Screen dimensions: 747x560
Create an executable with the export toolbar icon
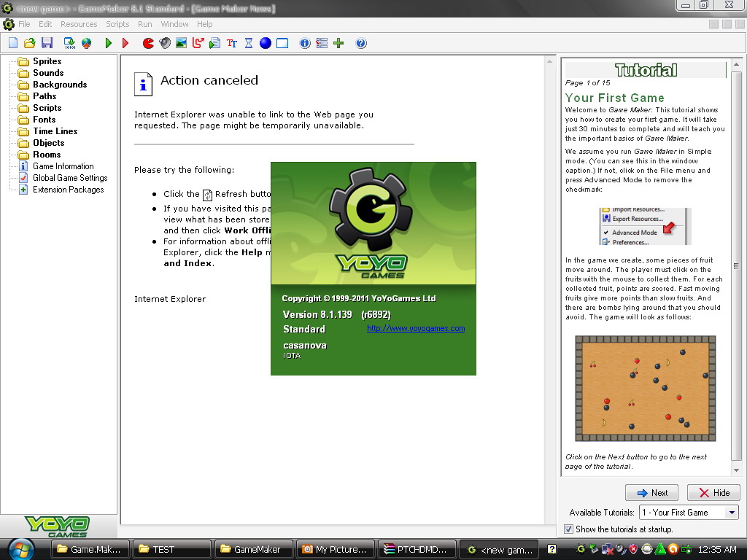[69, 43]
